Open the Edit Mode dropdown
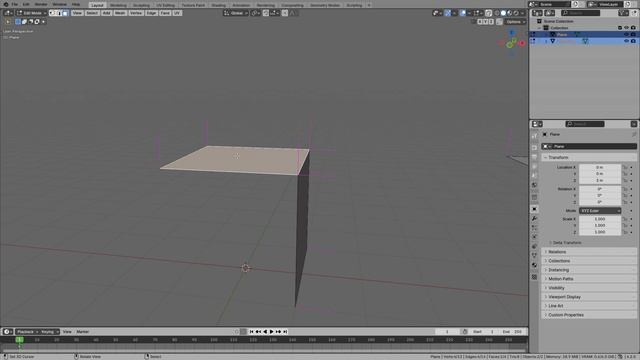This screenshot has height=360, width=640. (31, 13)
